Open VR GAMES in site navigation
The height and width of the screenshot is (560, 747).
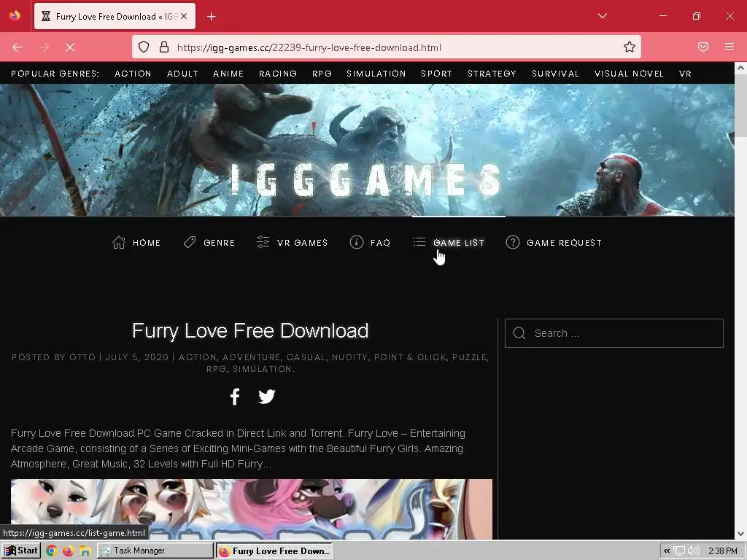point(302,243)
